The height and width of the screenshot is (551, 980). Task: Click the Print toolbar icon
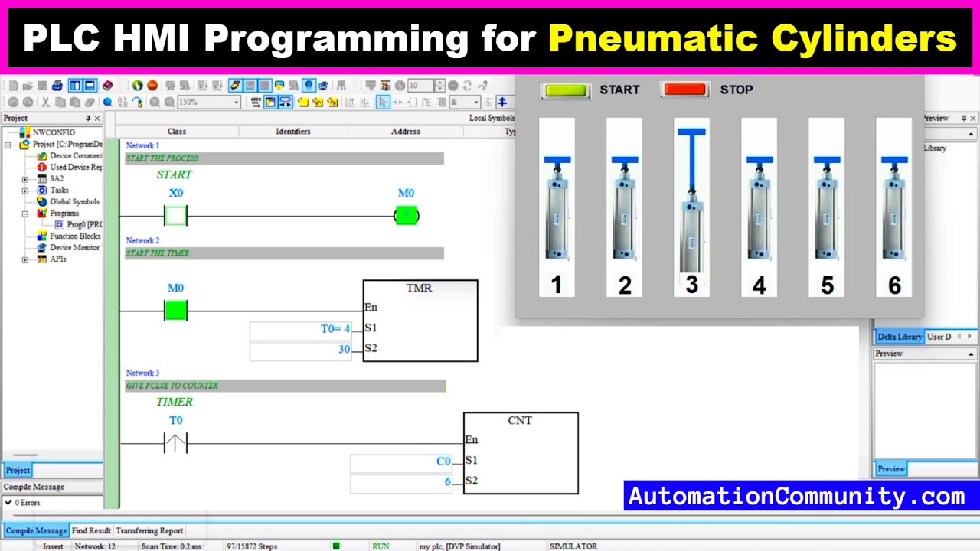(x=57, y=86)
